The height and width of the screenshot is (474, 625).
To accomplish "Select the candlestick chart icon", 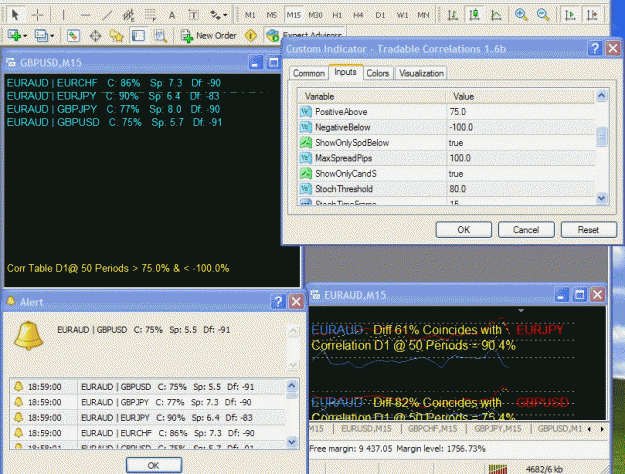I will pyautogui.click(x=474, y=15).
